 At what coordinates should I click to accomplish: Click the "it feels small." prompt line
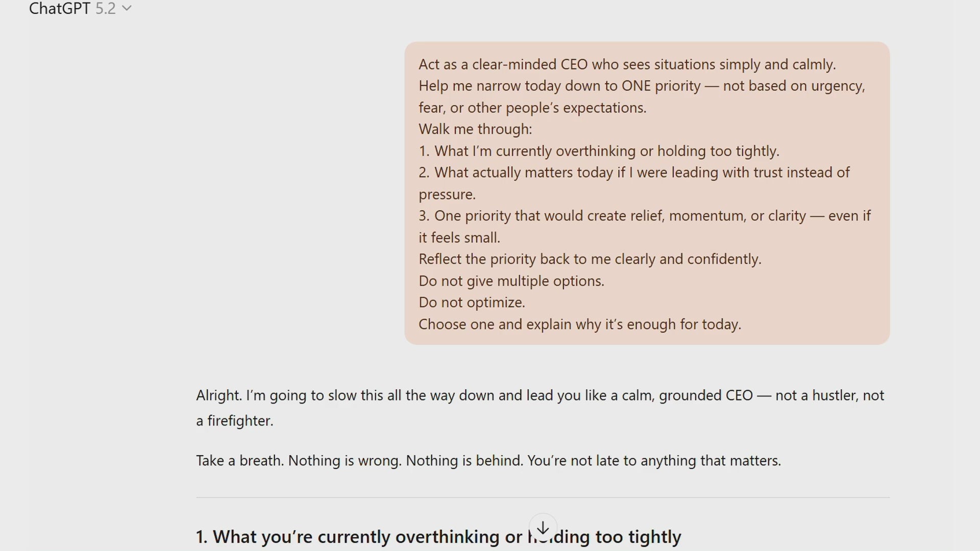coord(459,238)
